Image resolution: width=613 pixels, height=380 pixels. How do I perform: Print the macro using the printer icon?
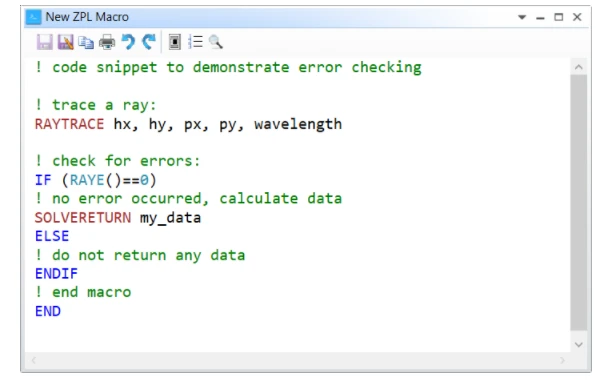107,42
